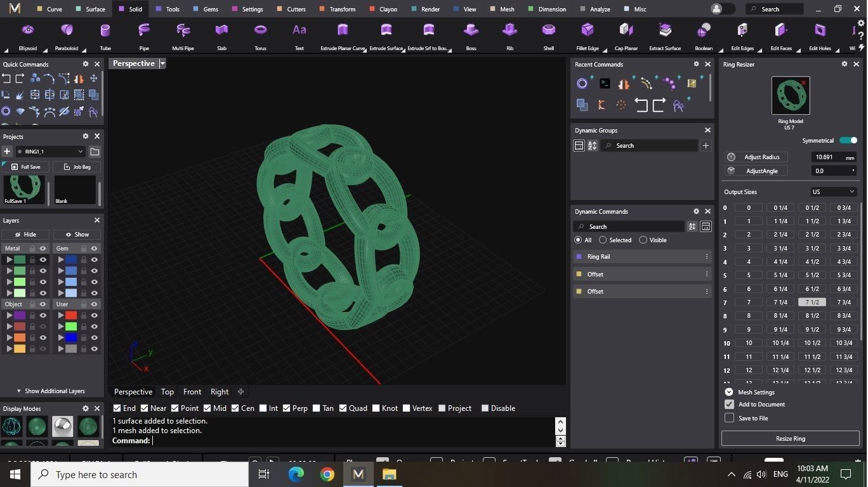Image resolution: width=868 pixels, height=487 pixels.
Task: Switch to the Front viewport tab
Action: point(192,392)
